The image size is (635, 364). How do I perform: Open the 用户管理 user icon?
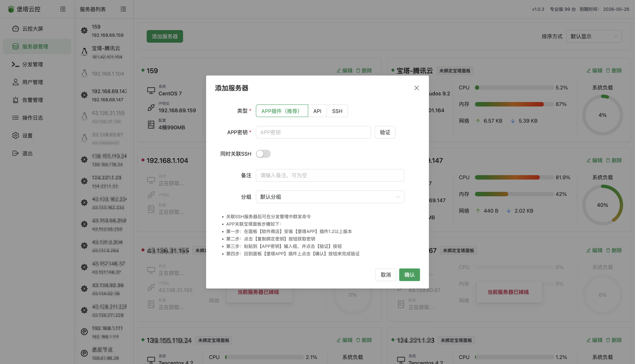16,82
